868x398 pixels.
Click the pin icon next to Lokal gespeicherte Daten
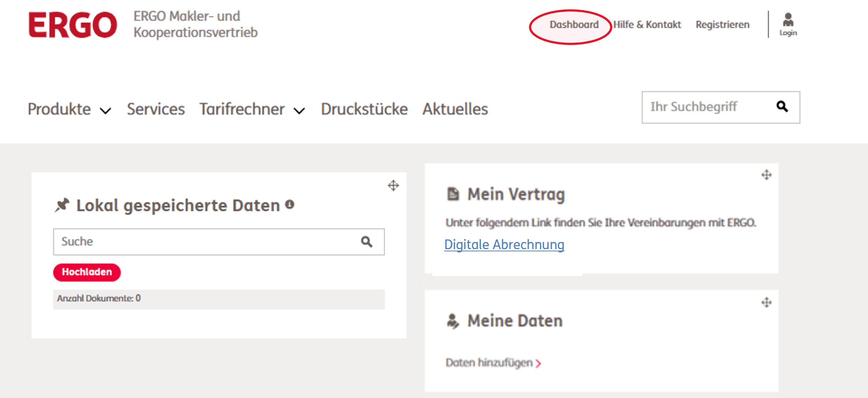click(x=62, y=205)
